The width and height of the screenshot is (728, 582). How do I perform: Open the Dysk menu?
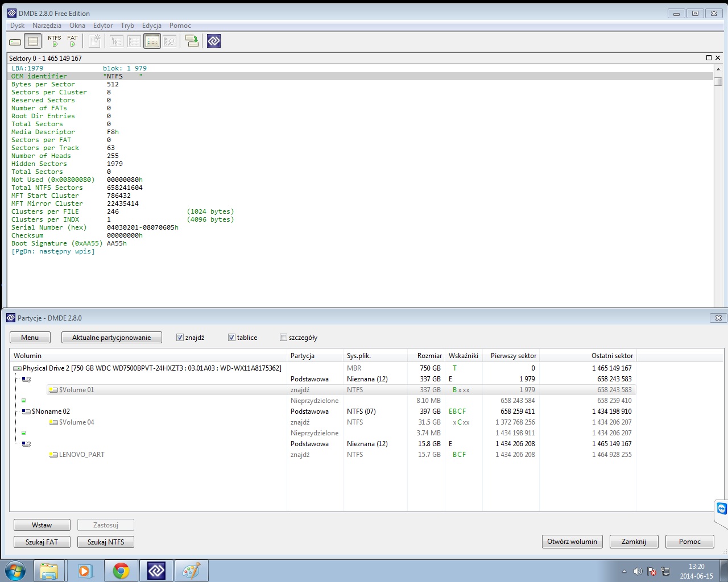17,26
